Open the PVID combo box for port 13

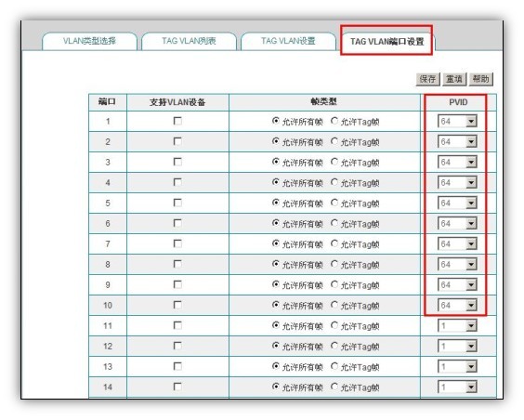pyautogui.click(x=457, y=366)
